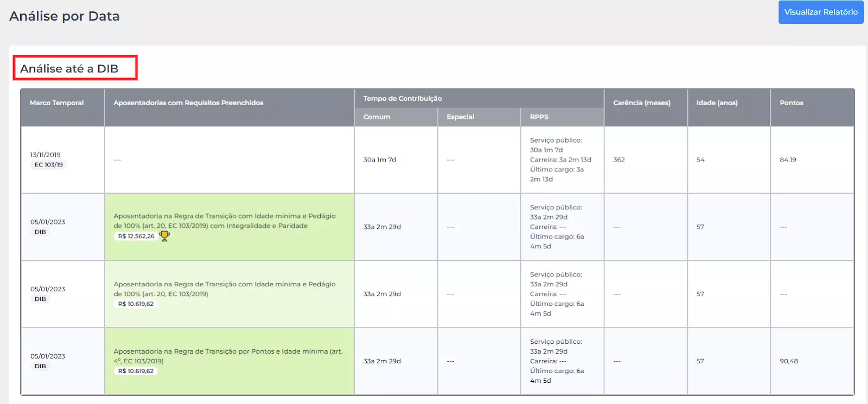
Task: Click the Pontos value 84.19
Action: [788, 159]
